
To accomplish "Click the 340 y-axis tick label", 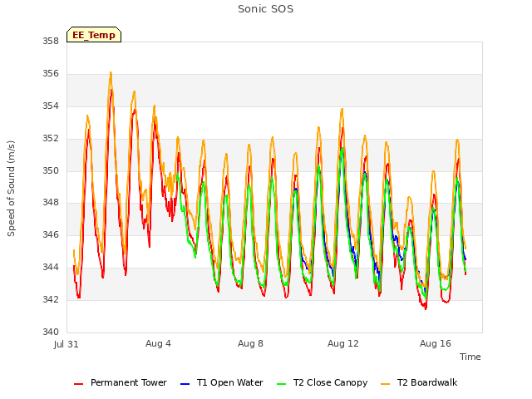I will (51, 332).
